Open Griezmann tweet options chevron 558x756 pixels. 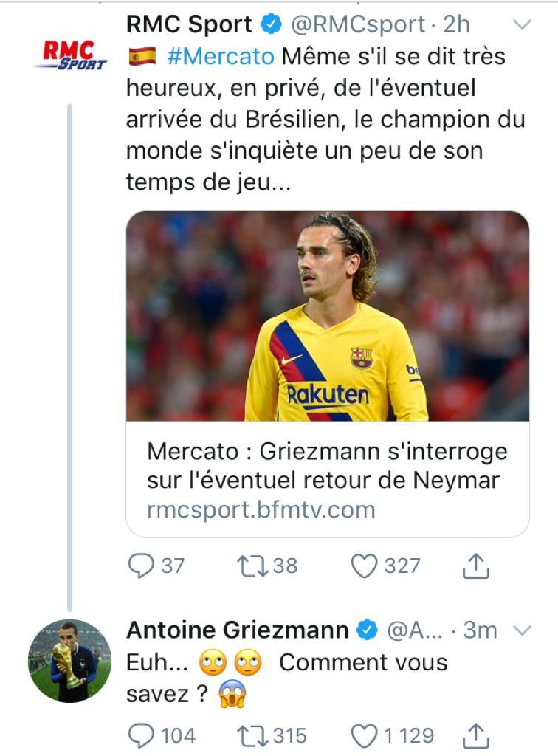523,630
